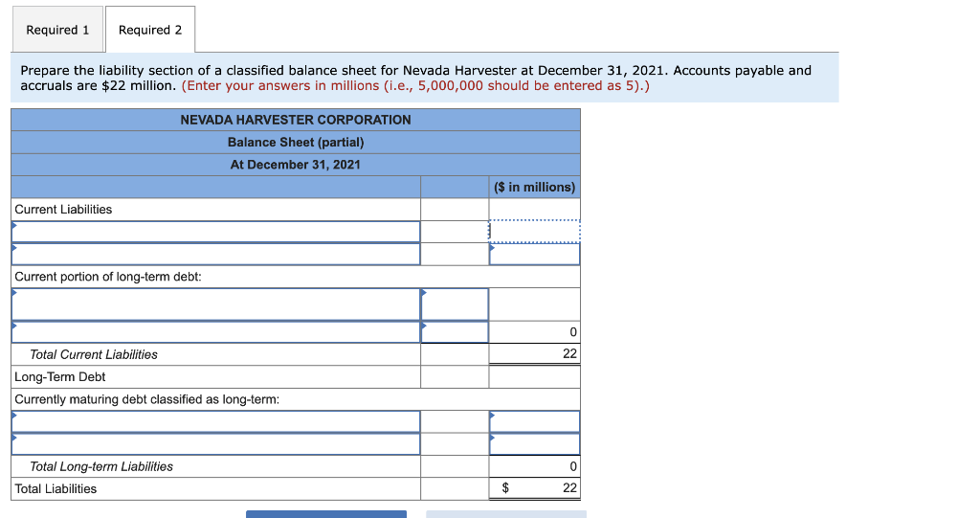Open first current portion of long-term debt dropdown
980x518 pixels.
(x=215, y=304)
